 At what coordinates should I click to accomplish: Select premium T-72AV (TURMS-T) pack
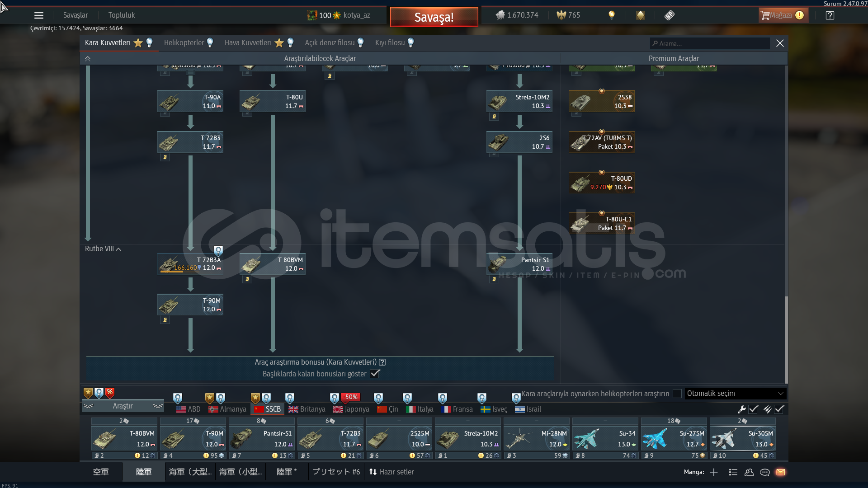click(602, 142)
